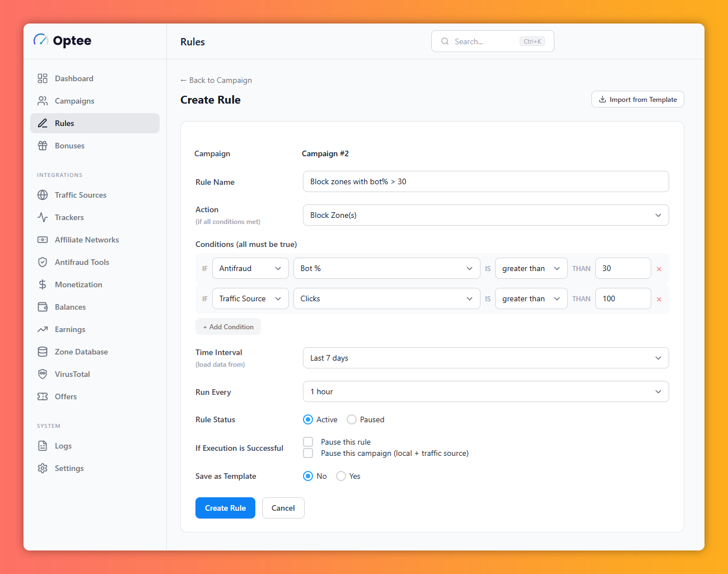
Task: Click the Monetization dollar icon
Action: click(x=43, y=284)
